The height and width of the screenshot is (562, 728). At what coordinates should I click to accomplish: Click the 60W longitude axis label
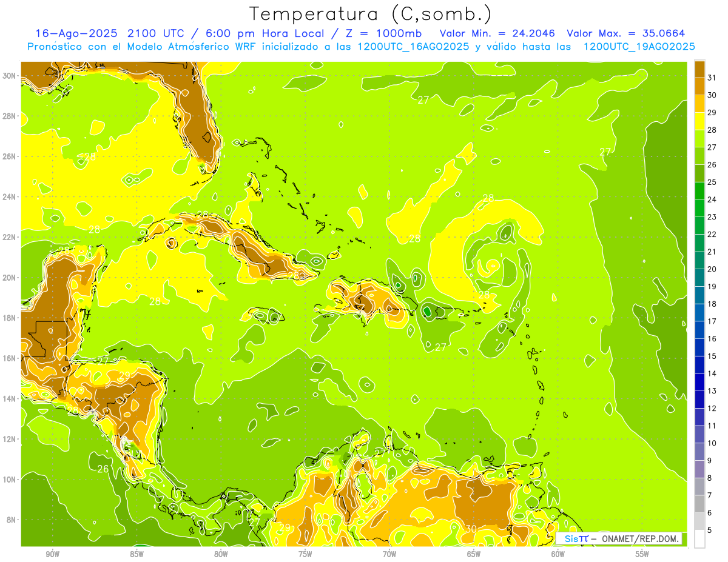tap(558, 554)
